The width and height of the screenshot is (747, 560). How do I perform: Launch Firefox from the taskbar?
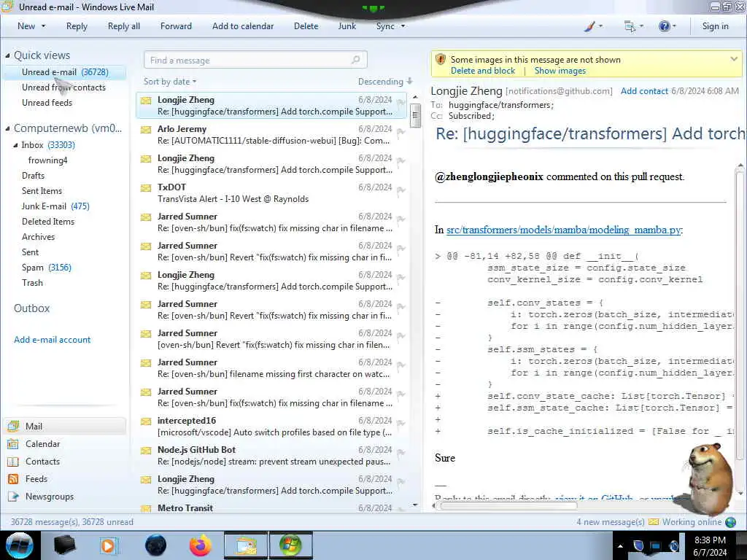tap(201, 545)
